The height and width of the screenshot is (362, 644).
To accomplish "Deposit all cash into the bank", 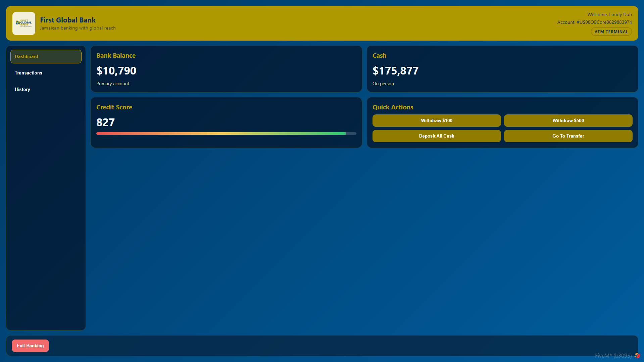I will click(437, 136).
